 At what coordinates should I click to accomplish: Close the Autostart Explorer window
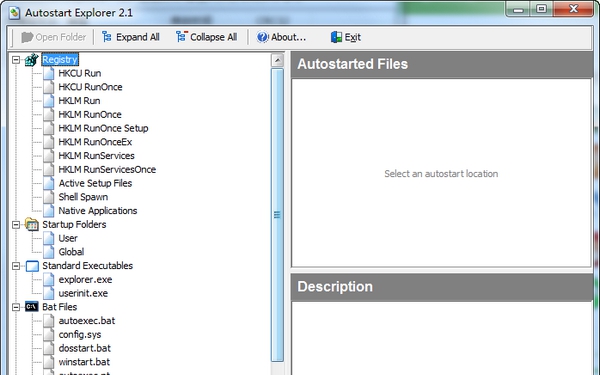coord(573,9)
